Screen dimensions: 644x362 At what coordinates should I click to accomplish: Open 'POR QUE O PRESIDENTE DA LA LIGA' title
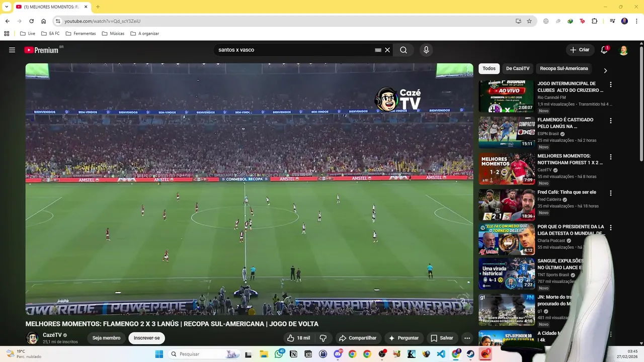(571, 230)
